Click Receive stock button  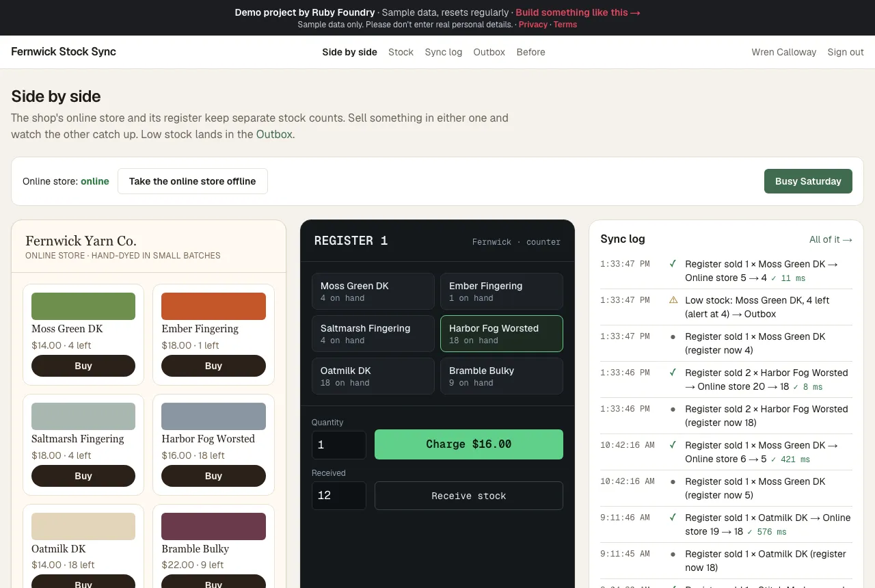pyautogui.click(x=469, y=496)
